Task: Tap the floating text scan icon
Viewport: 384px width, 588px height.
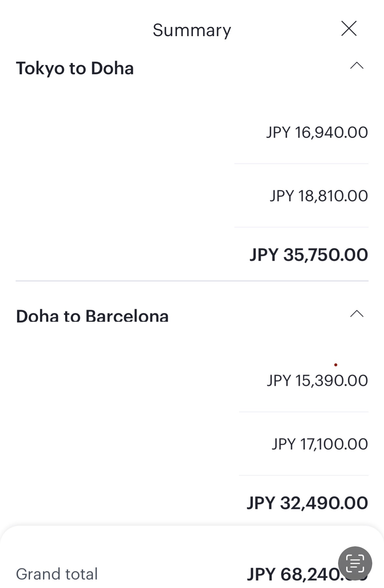Action: [x=355, y=563]
